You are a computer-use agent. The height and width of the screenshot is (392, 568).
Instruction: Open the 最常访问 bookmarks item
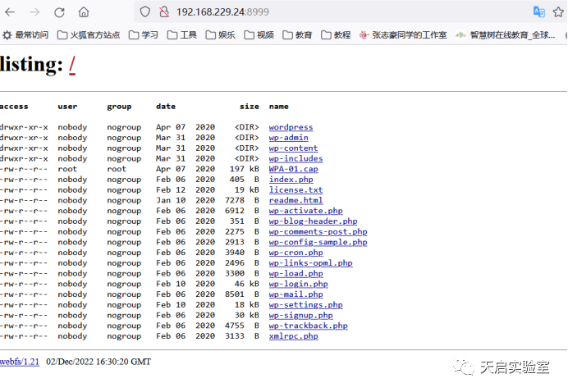click(x=25, y=34)
